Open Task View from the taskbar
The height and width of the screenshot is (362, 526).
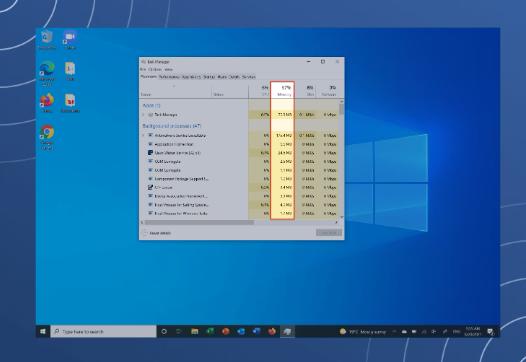179,331
